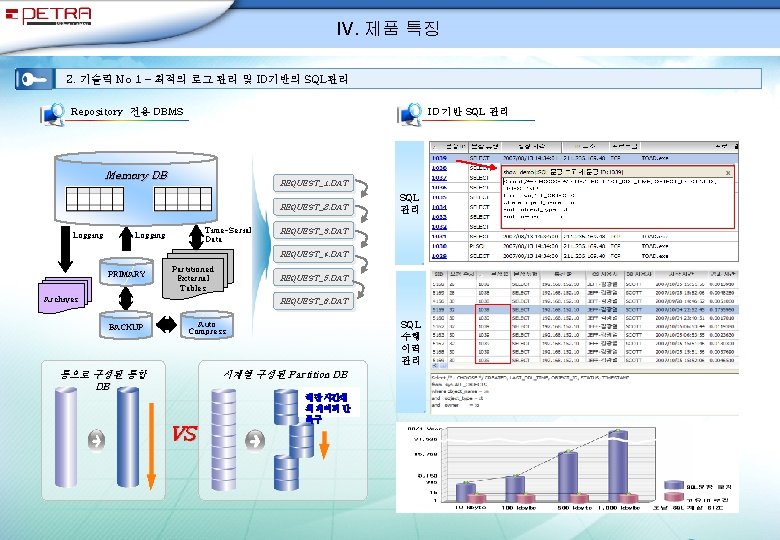Open SQL ID link 1037 in SQL table
This screenshot has width=780, height=540.
(x=439, y=178)
